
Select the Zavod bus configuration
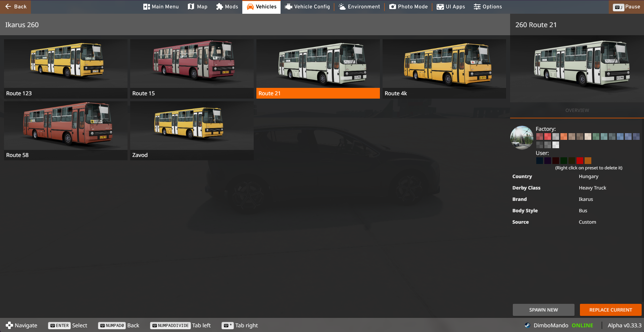(x=192, y=130)
